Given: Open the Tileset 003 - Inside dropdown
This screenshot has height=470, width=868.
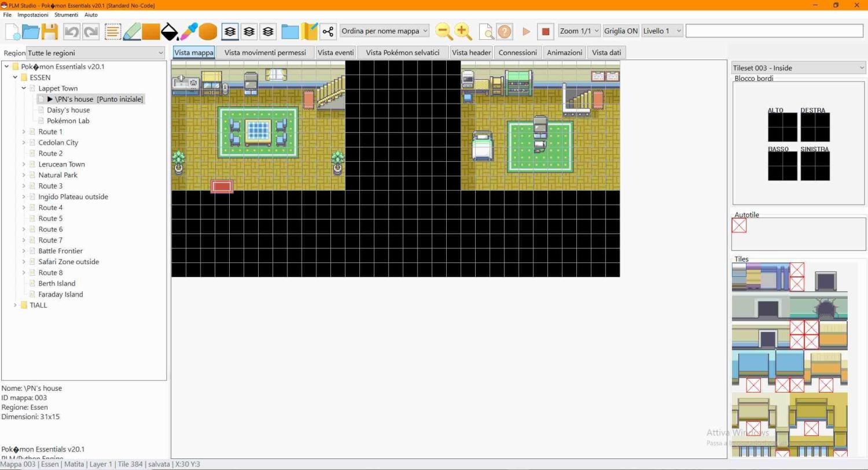Looking at the screenshot, I should (799, 68).
